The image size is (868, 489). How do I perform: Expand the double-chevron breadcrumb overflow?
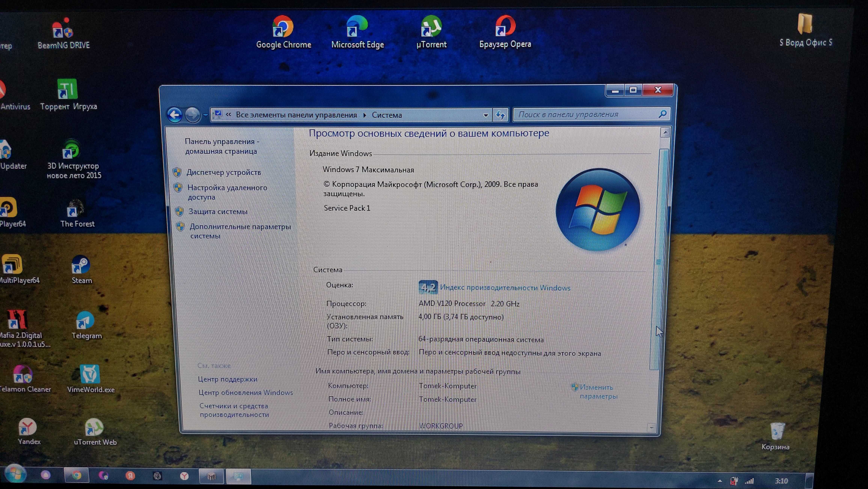coord(228,115)
